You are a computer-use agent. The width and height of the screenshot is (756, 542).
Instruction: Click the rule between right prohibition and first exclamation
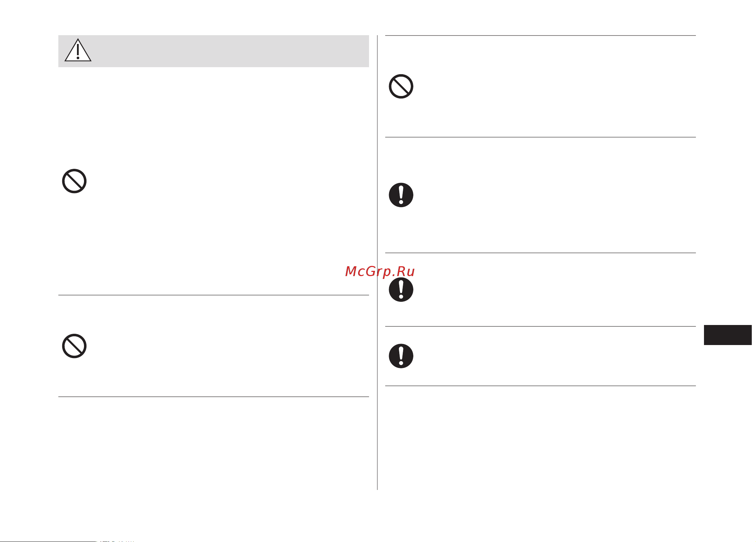(x=541, y=137)
